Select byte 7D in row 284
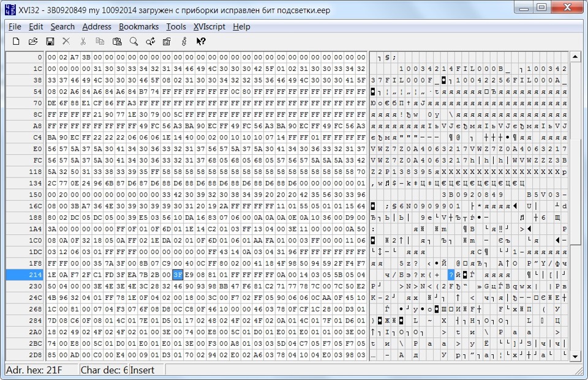Image resolution: width=588 pixels, height=380 pixels. 51,321
